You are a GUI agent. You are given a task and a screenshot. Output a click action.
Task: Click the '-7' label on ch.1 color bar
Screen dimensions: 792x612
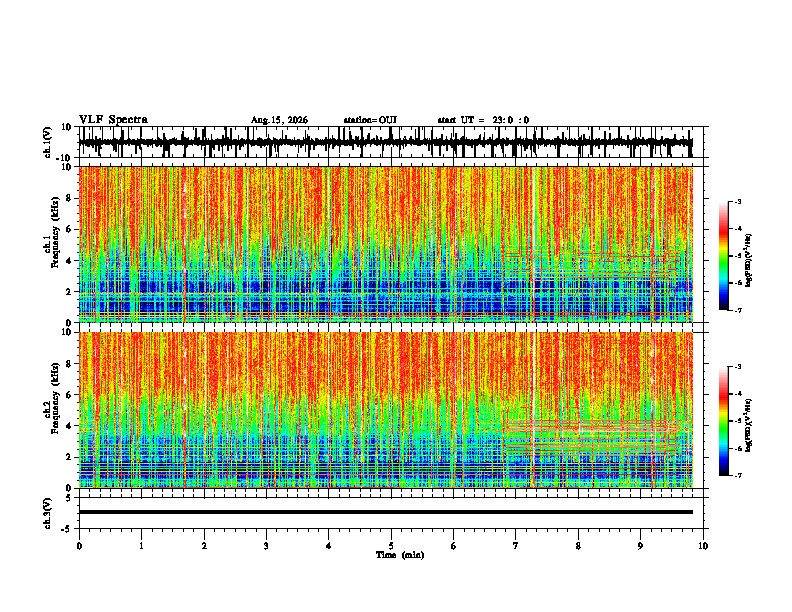(x=738, y=310)
